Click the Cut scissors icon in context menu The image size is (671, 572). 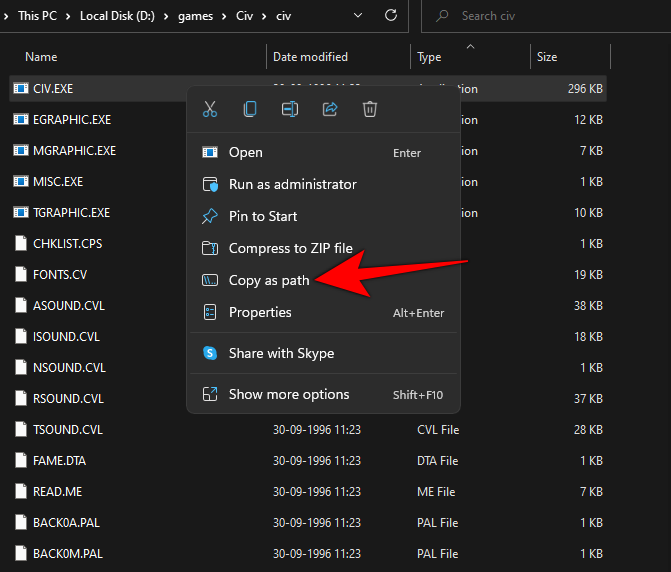(x=210, y=109)
